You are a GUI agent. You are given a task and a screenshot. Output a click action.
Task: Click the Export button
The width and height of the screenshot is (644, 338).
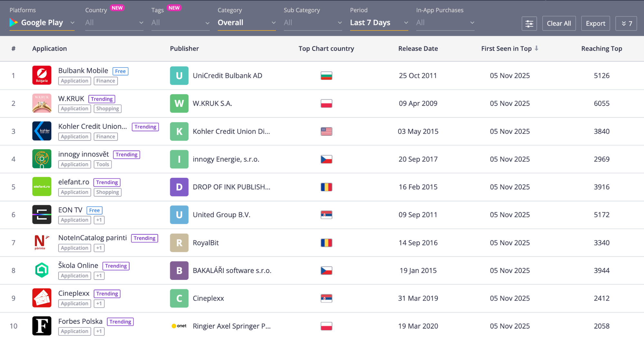point(595,23)
